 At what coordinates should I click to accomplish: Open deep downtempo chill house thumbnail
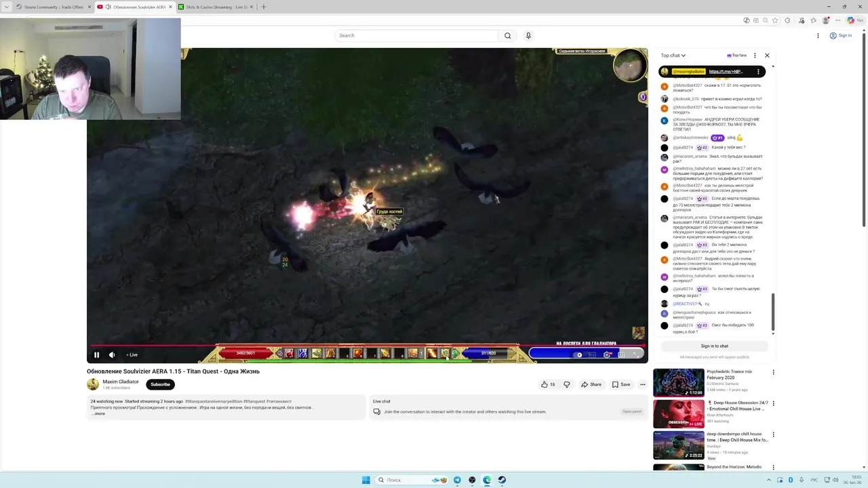(x=678, y=445)
